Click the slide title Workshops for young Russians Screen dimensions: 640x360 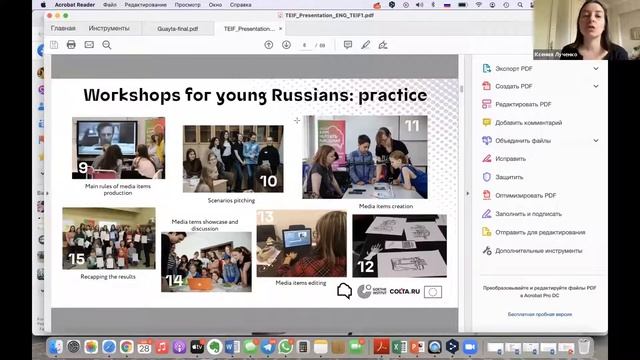(x=256, y=95)
